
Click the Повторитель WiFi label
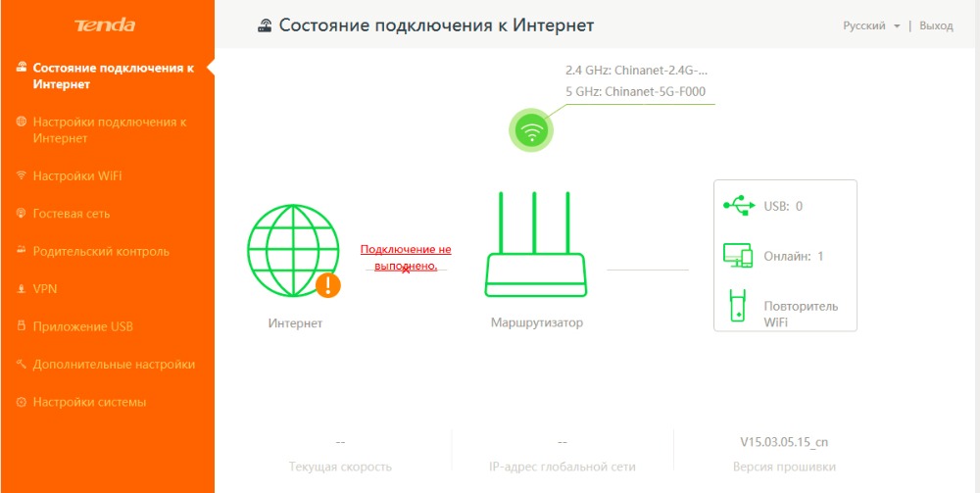(x=801, y=315)
